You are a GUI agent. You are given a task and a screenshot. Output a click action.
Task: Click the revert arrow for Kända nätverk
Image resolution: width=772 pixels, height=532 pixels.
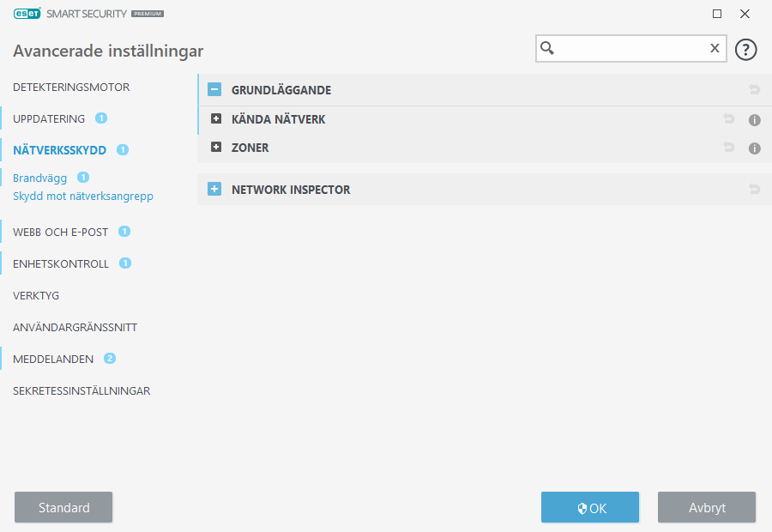728,120
